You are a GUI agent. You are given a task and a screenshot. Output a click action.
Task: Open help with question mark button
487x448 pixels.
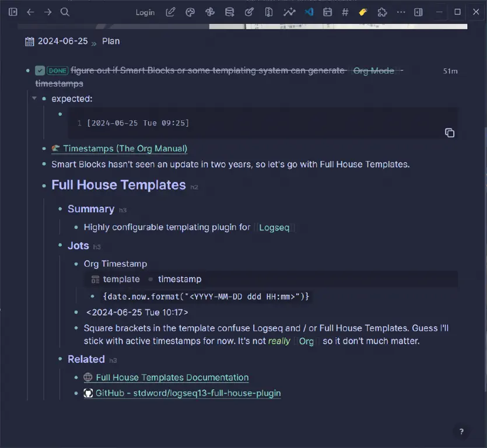[461, 431]
